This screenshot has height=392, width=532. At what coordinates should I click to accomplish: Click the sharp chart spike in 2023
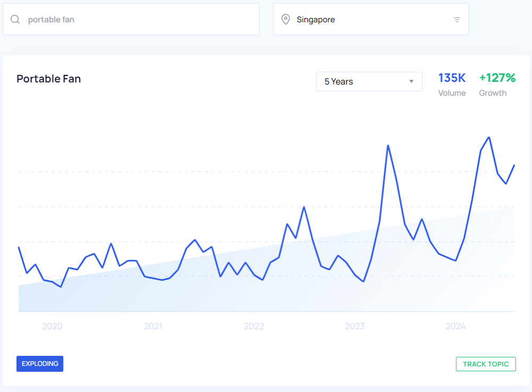(388, 146)
